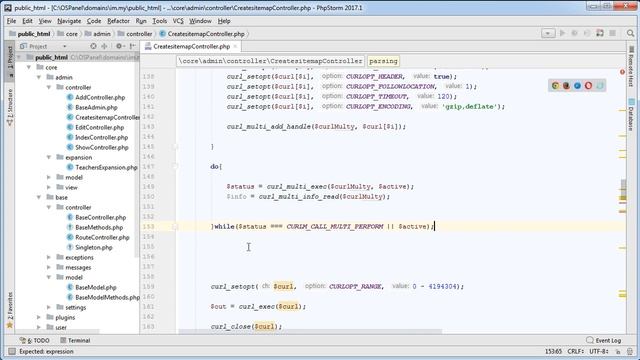The height and width of the screenshot is (360, 640).
Task: Expand the settings folder
Action: (x=49, y=307)
